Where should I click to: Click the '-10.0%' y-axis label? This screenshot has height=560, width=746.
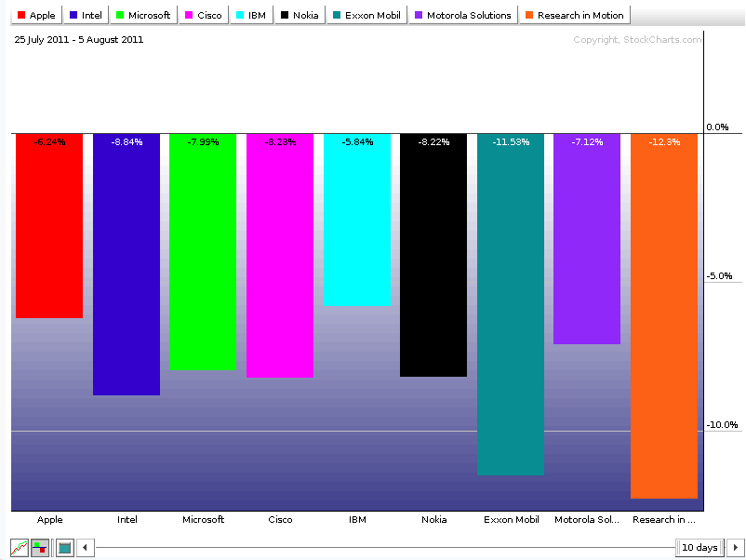(x=722, y=425)
